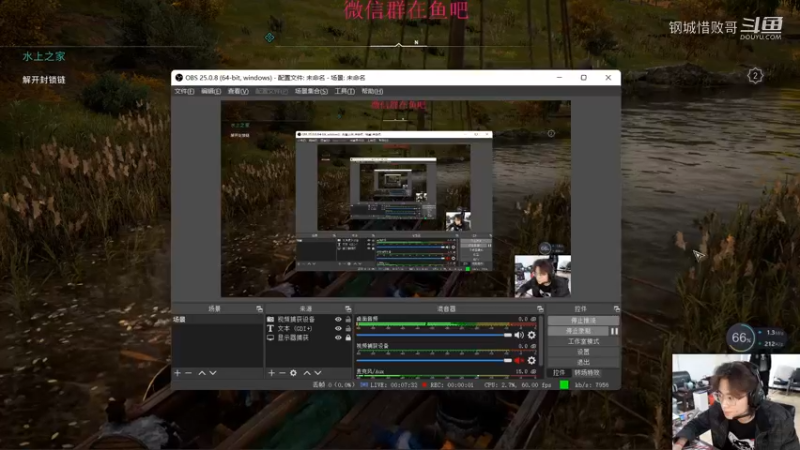Toggle visibility of 文本 (GDI+) source
The width and height of the screenshot is (800, 450).
338,329
